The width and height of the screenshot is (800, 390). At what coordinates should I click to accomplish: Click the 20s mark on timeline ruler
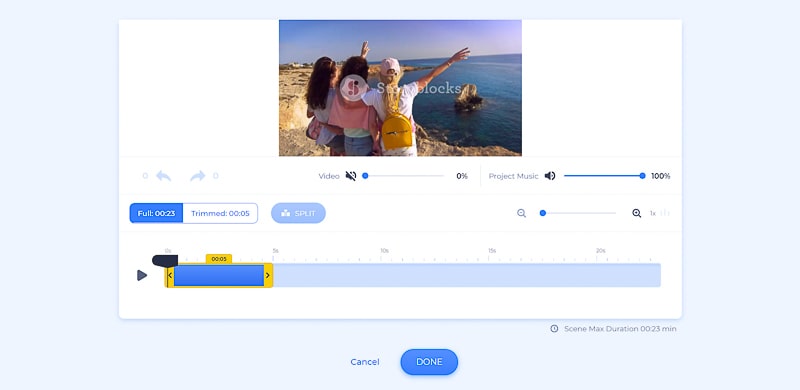coord(601,251)
